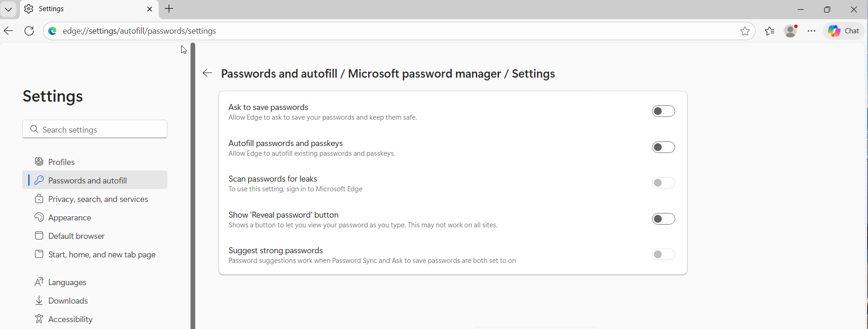The image size is (868, 329).
Task: Click 'Autofill passwords and passkeys' label
Action: [x=285, y=143]
